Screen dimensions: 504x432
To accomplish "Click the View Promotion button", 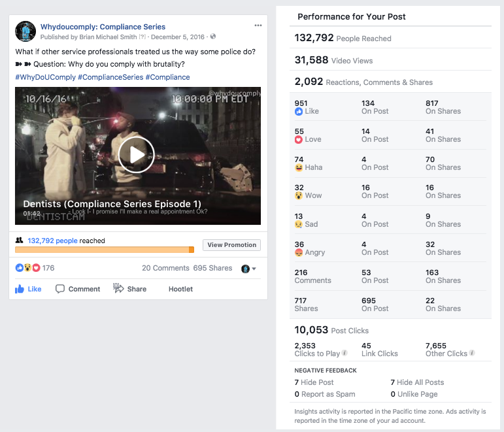I will (x=231, y=245).
